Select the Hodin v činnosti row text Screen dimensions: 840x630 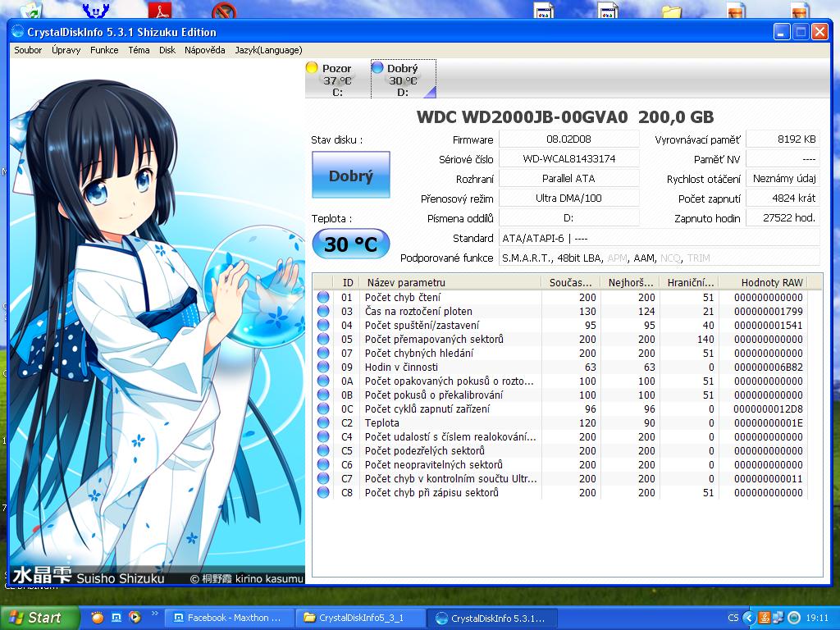[401, 367]
